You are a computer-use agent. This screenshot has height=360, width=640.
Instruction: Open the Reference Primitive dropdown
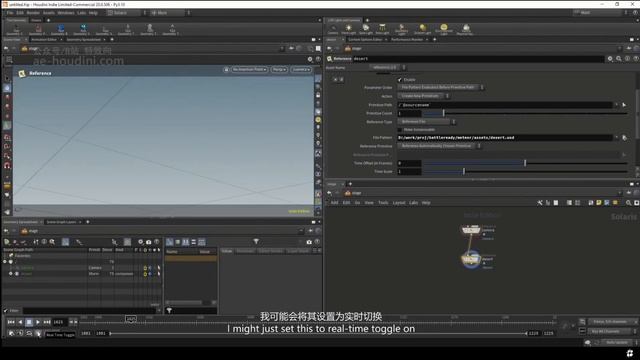439,146
